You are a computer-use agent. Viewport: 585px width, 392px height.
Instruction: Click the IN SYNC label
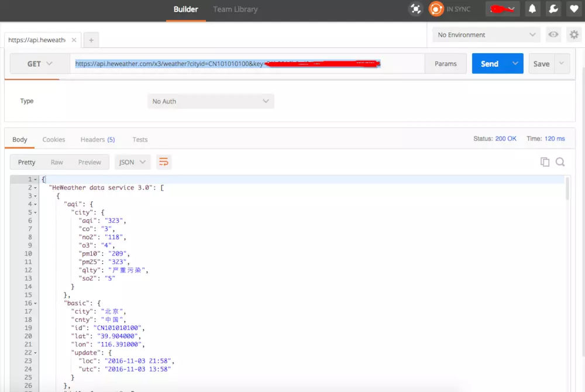click(x=459, y=9)
